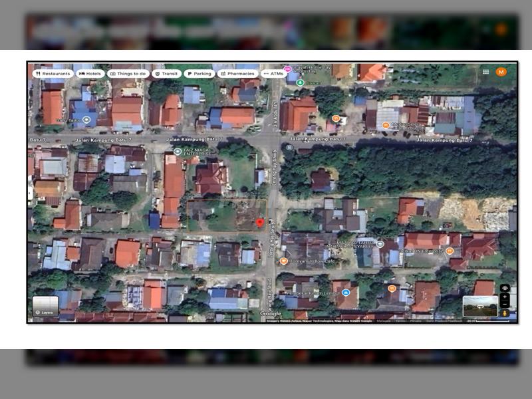Show Things to do nearby
The image size is (532, 399).
(128, 74)
